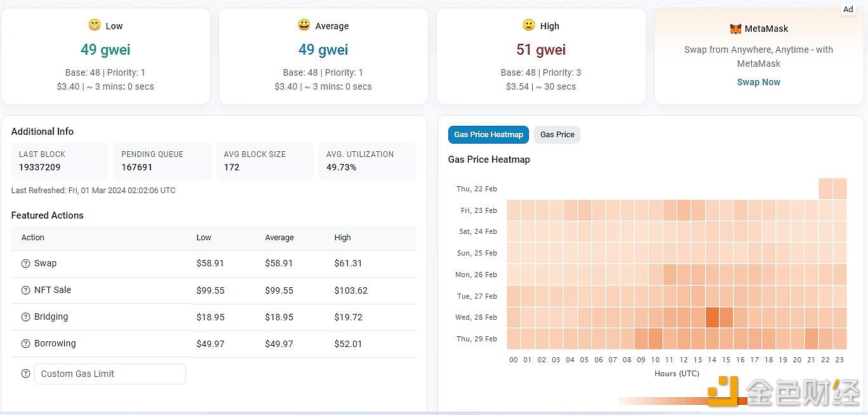Switch to the Gas Price tab
The height and width of the screenshot is (415, 868).
(x=557, y=135)
